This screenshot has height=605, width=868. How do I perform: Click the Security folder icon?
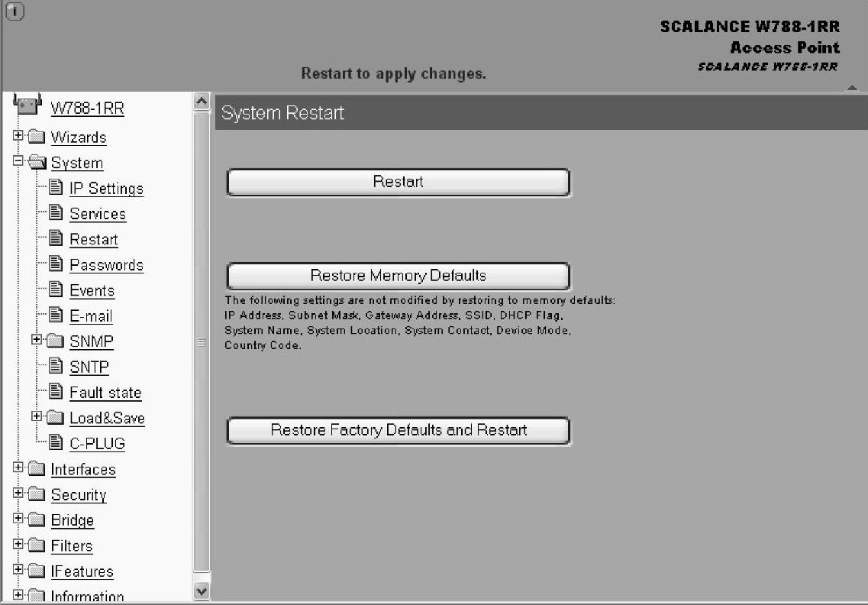click(37, 493)
